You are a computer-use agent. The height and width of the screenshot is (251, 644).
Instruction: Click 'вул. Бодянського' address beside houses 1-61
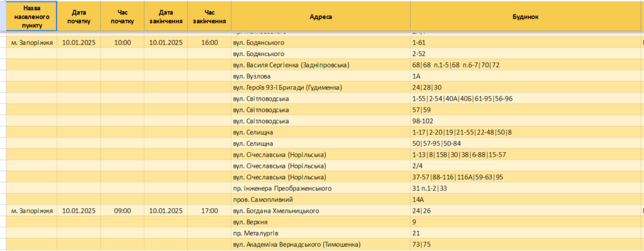[x=321, y=43]
